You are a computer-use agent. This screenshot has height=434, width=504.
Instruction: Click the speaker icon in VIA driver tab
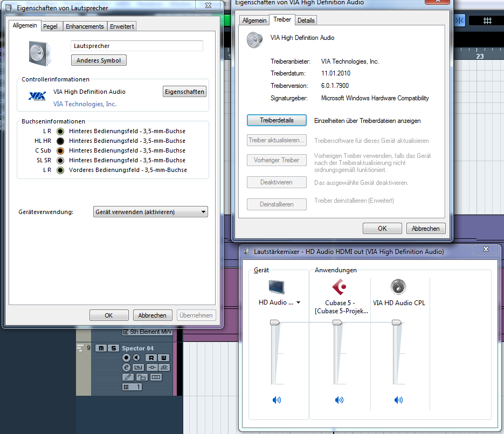(255, 40)
